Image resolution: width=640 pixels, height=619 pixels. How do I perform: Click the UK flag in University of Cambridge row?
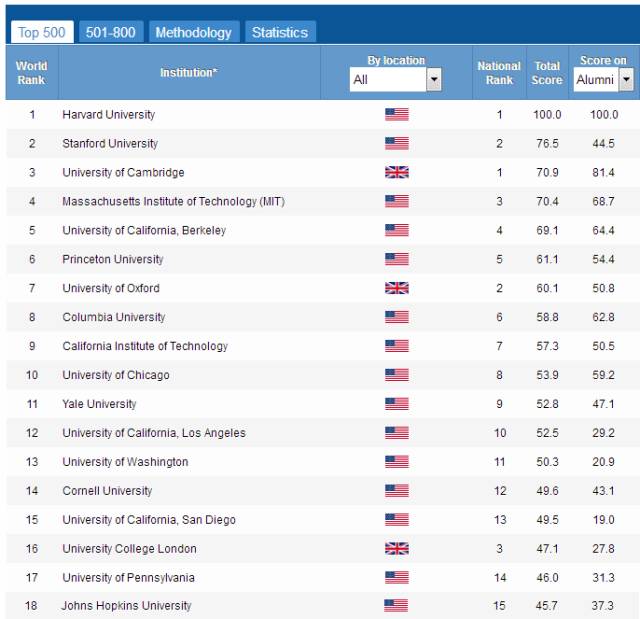397,173
